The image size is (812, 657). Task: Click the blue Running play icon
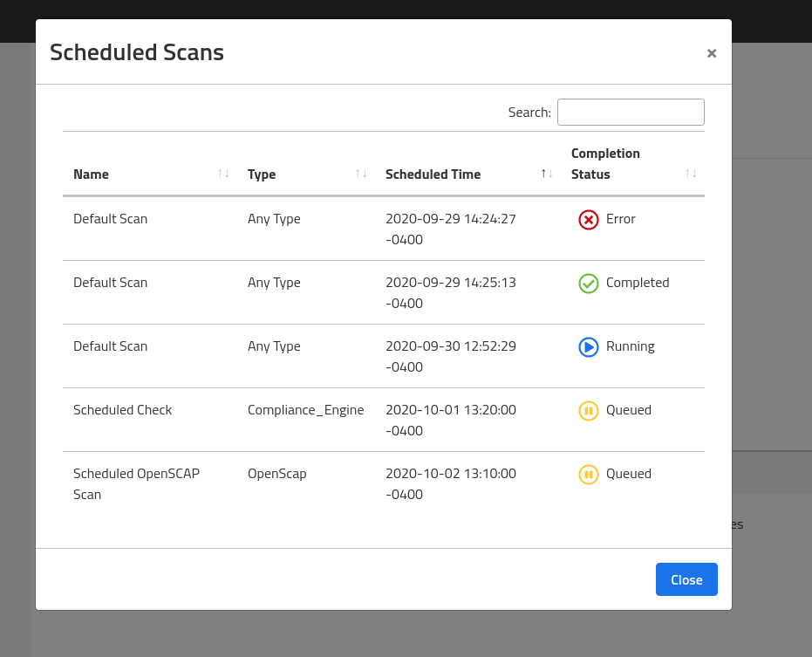588,347
